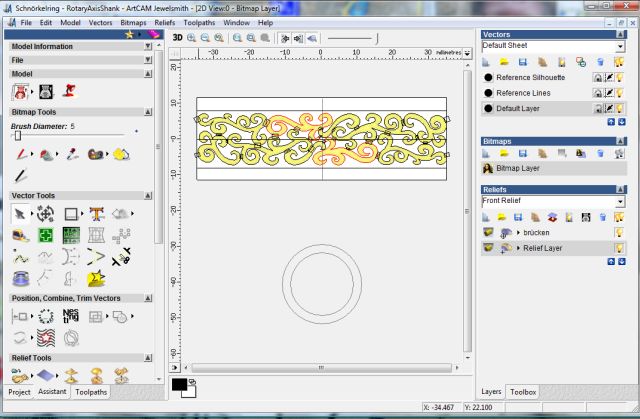The height and width of the screenshot is (419, 640).
Task: Select the create text vector tool
Action: tap(97, 213)
